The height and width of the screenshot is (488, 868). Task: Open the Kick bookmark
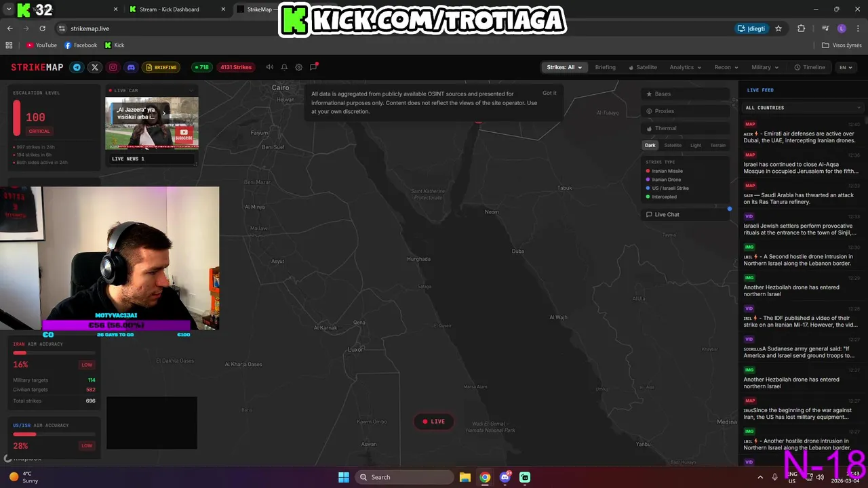point(115,45)
